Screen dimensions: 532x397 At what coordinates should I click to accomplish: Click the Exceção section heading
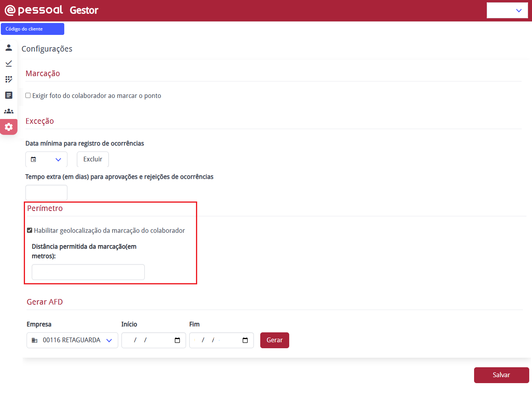tap(40, 121)
